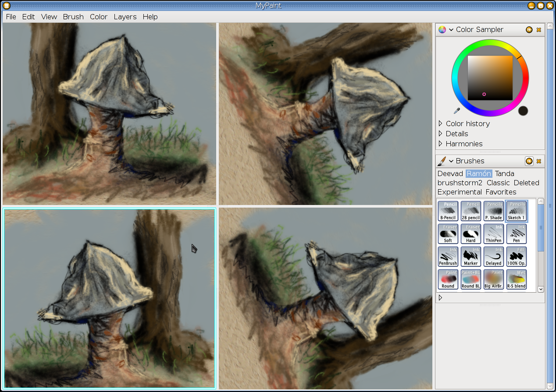Open the Layers menu
This screenshot has width=556, height=392.
(x=125, y=17)
